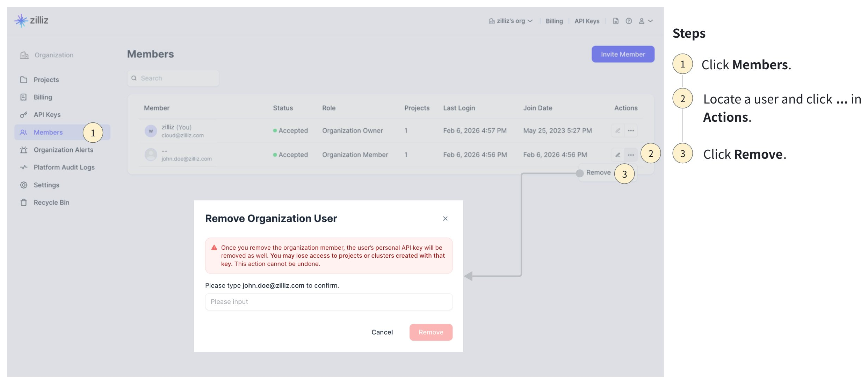Viewport: 868px width, 384px height.
Task: Close the Remove Organization User dialog
Action: (x=445, y=219)
